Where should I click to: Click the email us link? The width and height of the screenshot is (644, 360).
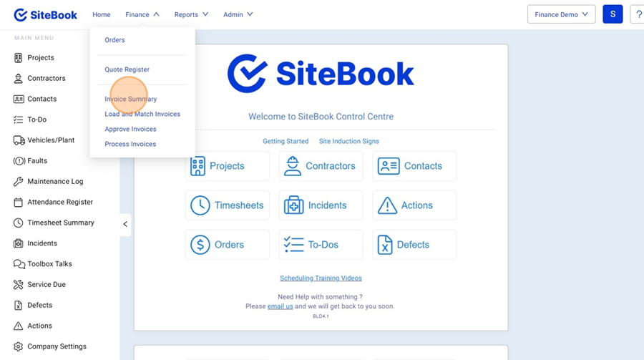(x=280, y=306)
